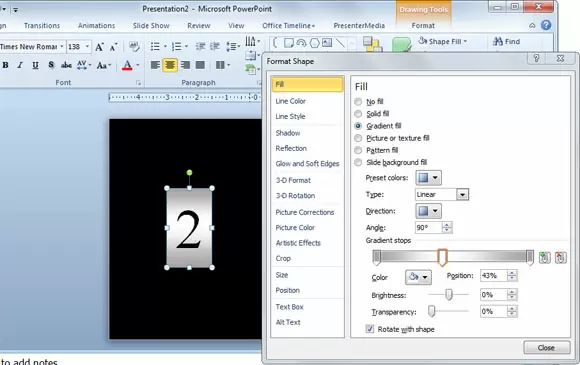The width and height of the screenshot is (580, 365).
Task: Open Preset colors dropdown
Action: (428, 178)
